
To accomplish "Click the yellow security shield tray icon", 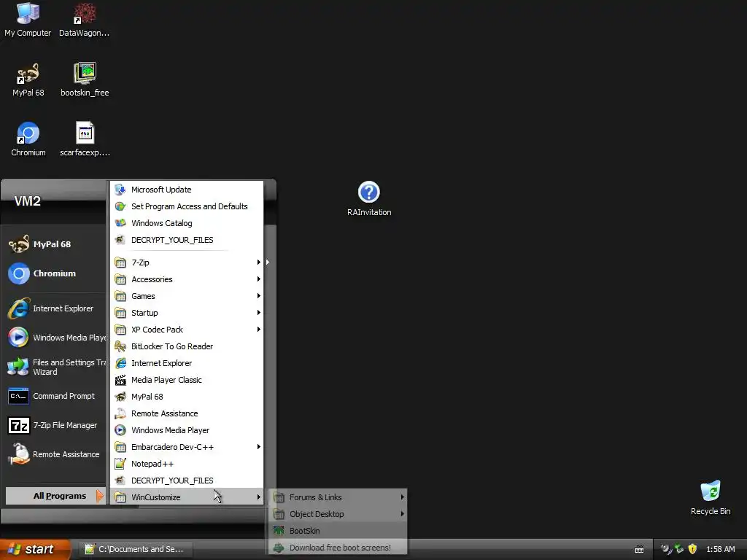I will tap(693, 549).
